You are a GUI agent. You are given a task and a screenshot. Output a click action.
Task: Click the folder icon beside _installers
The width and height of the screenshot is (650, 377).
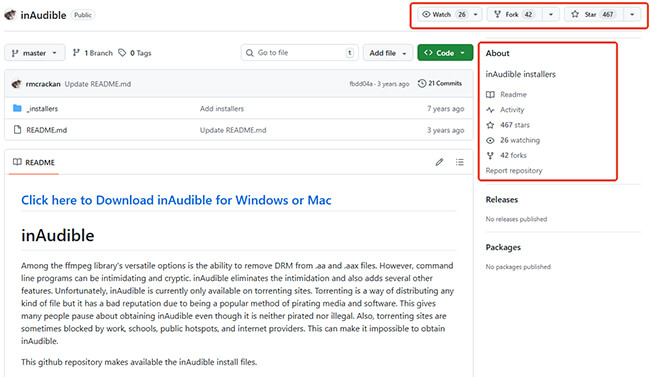pyautogui.click(x=17, y=108)
